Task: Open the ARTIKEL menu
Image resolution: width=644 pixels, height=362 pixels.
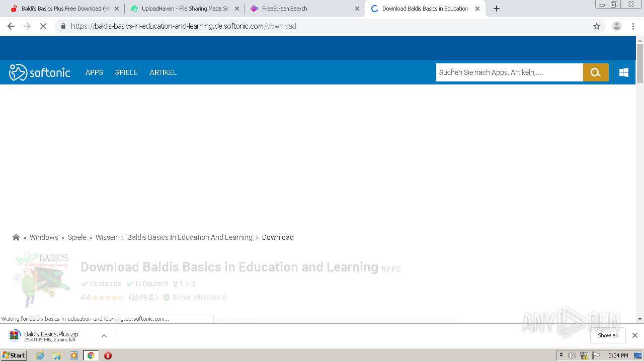Action: [x=163, y=72]
